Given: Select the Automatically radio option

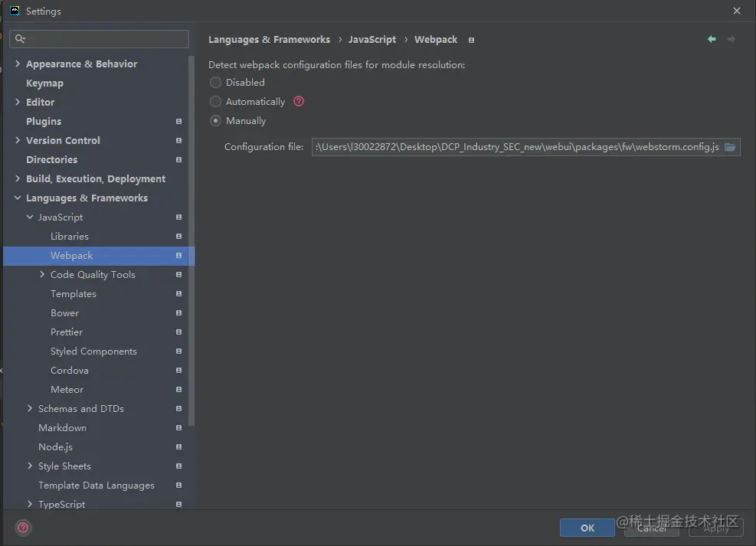Looking at the screenshot, I should coord(215,102).
